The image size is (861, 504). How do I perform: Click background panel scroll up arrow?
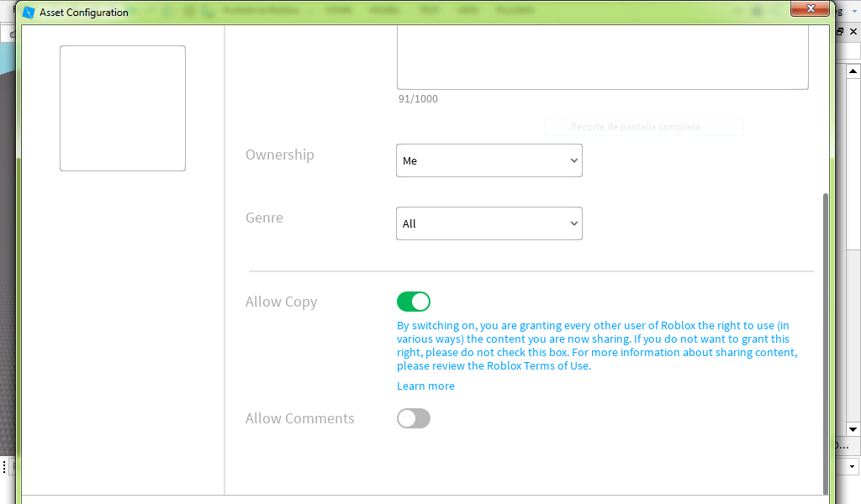[x=853, y=71]
